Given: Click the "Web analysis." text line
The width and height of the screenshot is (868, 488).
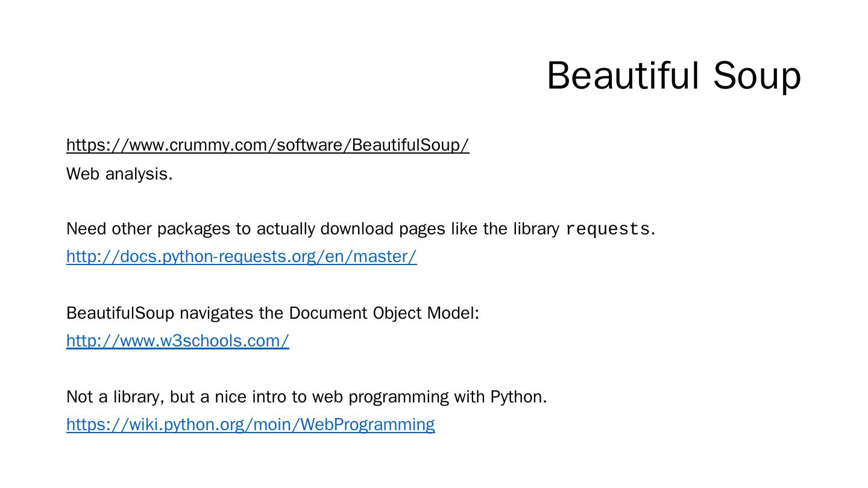Looking at the screenshot, I should [119, 174].
